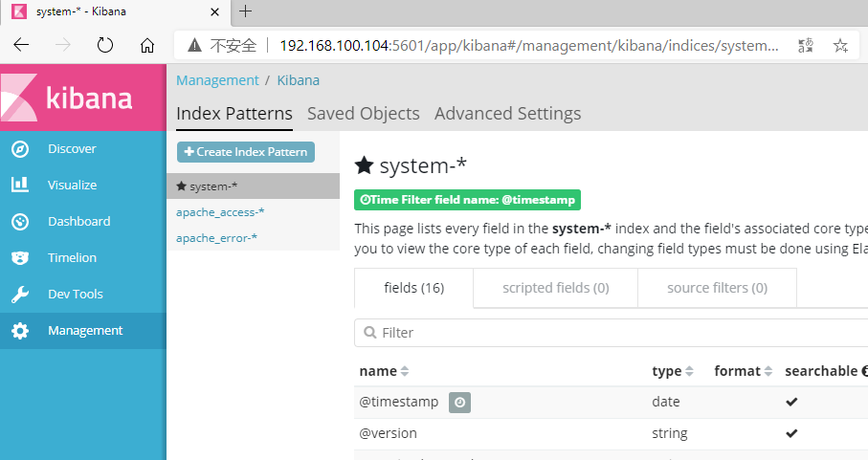Click browser forward arrow
The width and height of the screenshot is (868, 460).
coord(62,45)
